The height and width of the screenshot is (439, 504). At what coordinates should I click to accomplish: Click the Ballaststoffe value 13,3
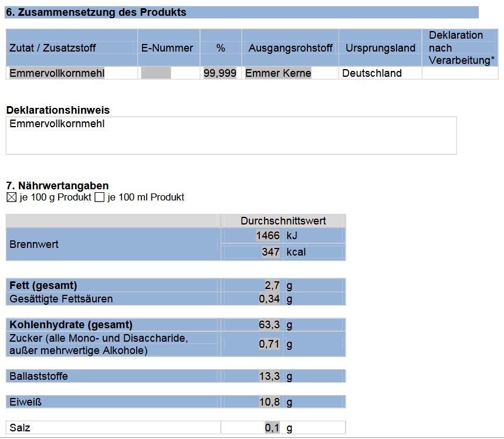click(270, 376)
